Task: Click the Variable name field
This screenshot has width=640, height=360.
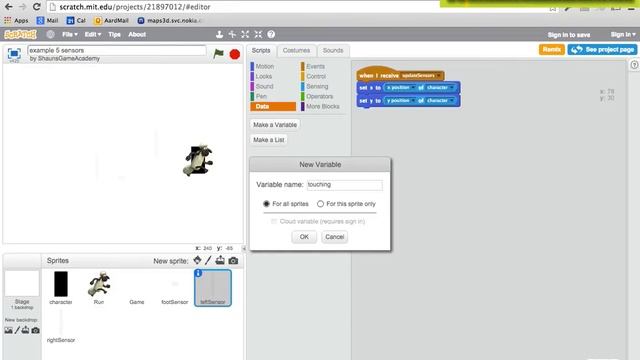Action: (345, 185)
